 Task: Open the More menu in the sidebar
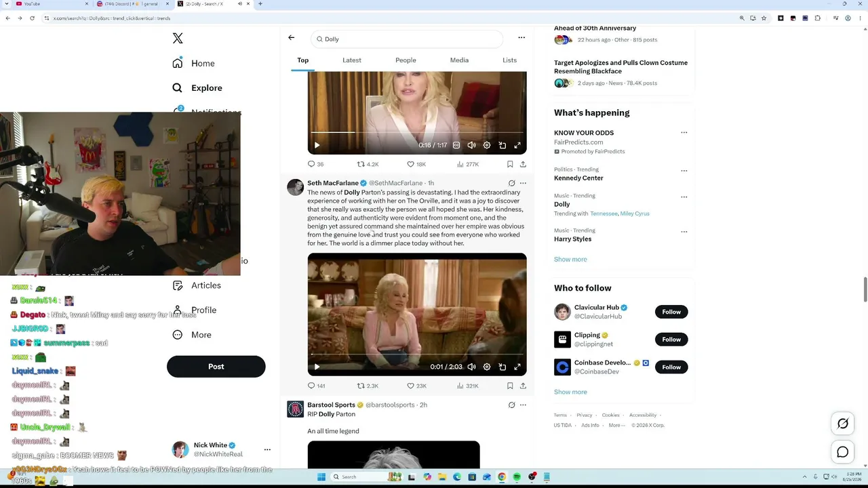click(192, 335)
